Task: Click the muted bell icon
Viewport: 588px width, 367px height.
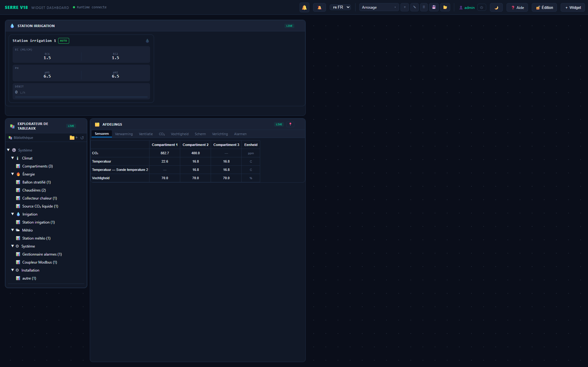Action: [319, 7]
